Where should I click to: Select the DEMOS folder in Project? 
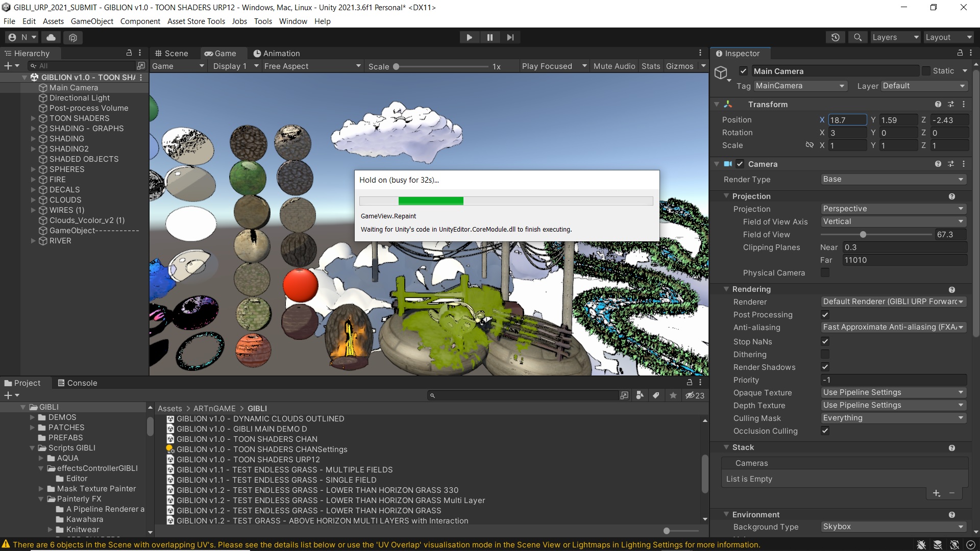tap(62, 417)
